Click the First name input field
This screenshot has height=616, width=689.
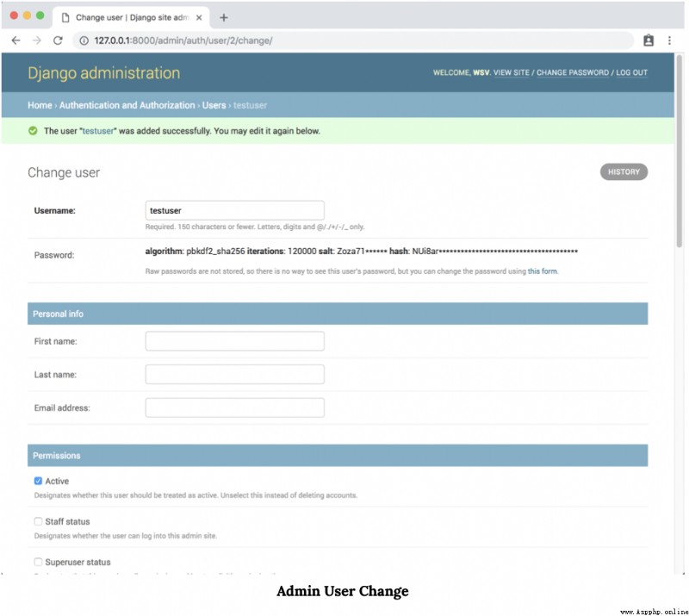[234, 341]
